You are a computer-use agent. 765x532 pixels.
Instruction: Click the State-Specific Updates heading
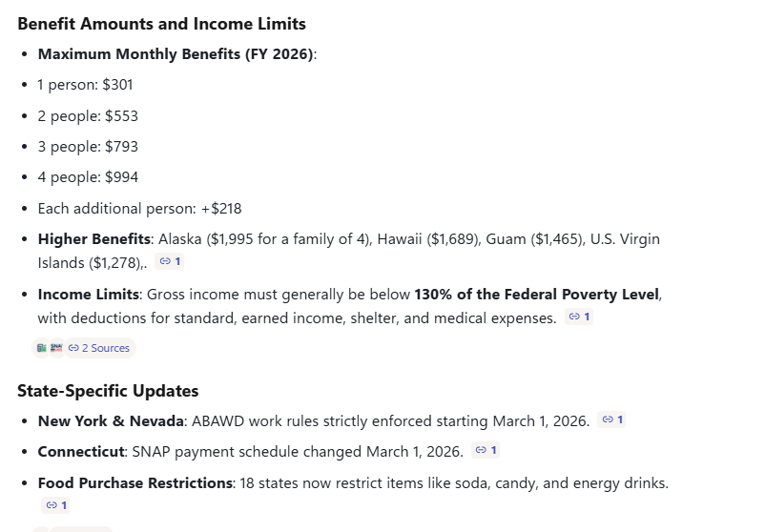click(x=108, y=391)
